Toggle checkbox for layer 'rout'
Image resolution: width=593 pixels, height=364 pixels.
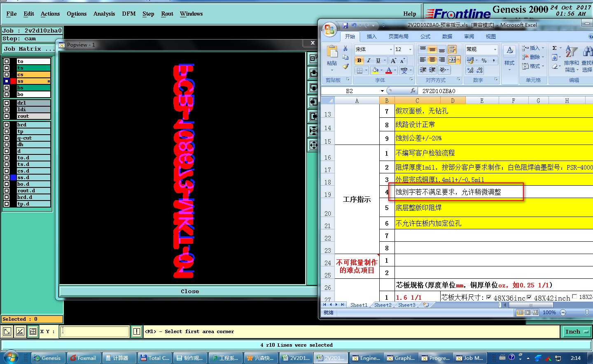[x=7, y=116]
